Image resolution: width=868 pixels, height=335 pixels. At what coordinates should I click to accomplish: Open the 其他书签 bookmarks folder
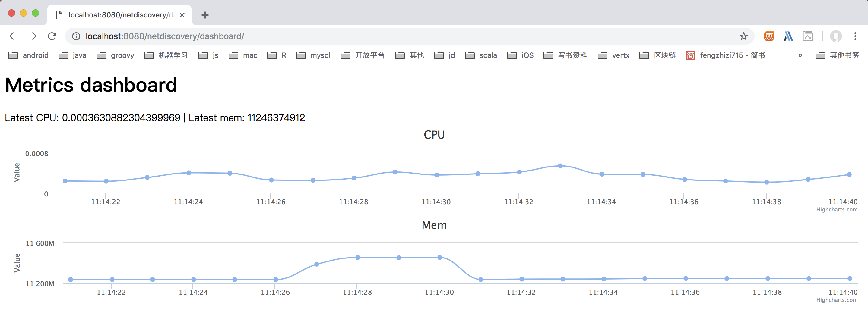[x=837, y=55]
